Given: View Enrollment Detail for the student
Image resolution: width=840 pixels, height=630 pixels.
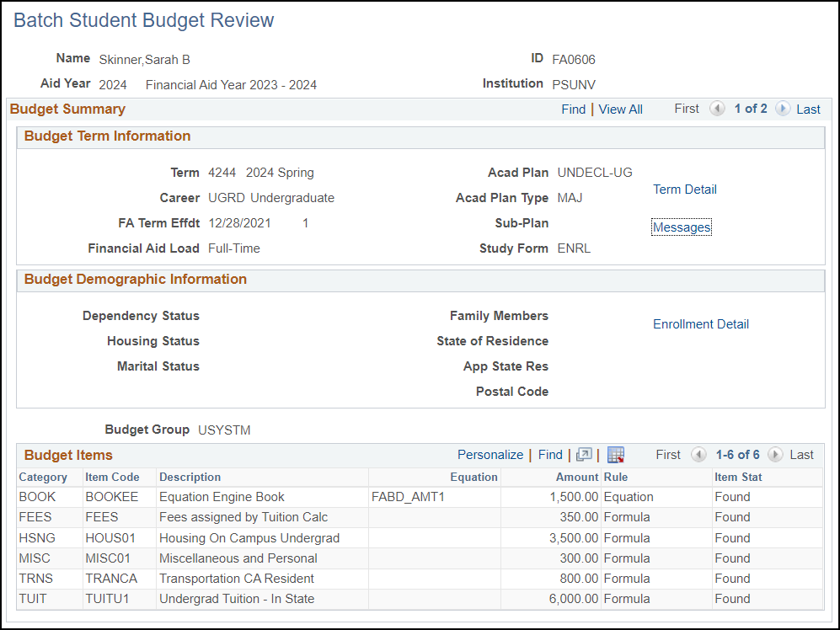Looking at the screenshot, I should click(x=700, y=324).
